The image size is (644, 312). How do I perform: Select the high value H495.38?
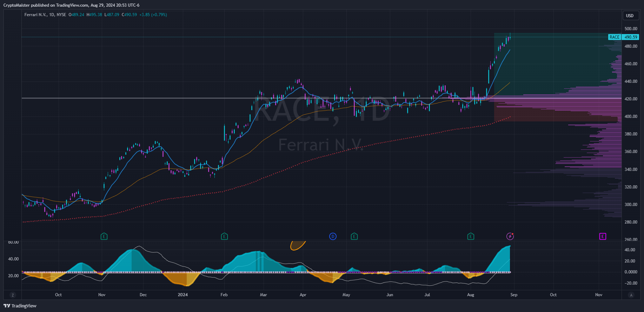point(94,15)
